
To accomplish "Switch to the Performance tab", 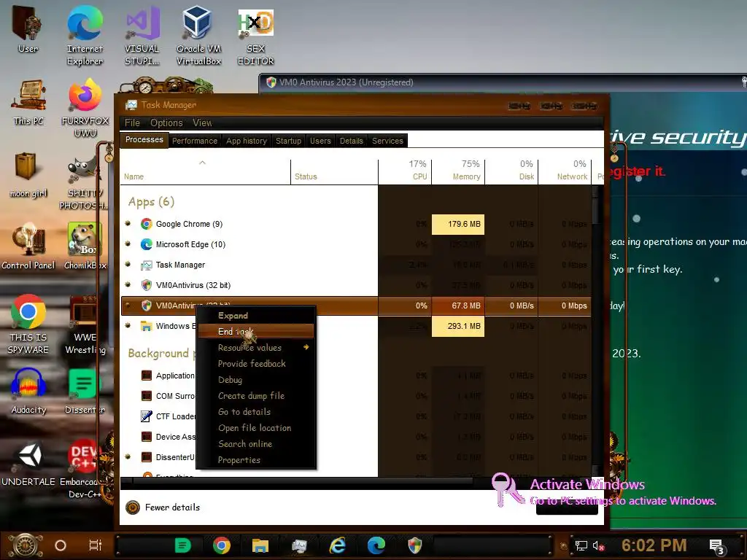I will click(194, 141).
